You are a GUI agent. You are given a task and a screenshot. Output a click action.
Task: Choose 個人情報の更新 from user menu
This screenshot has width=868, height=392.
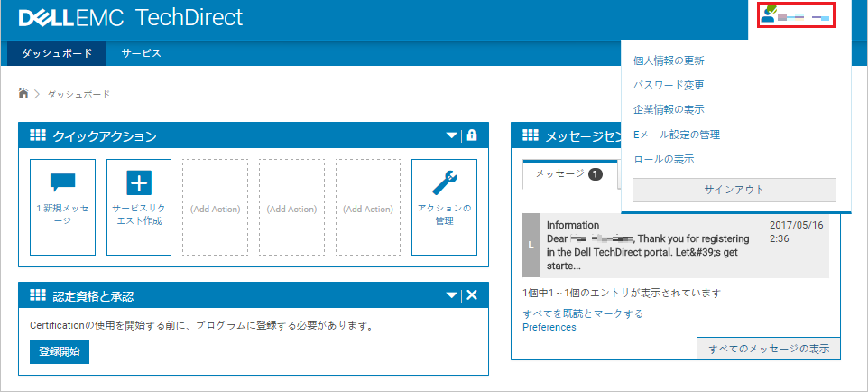[669, 61]
